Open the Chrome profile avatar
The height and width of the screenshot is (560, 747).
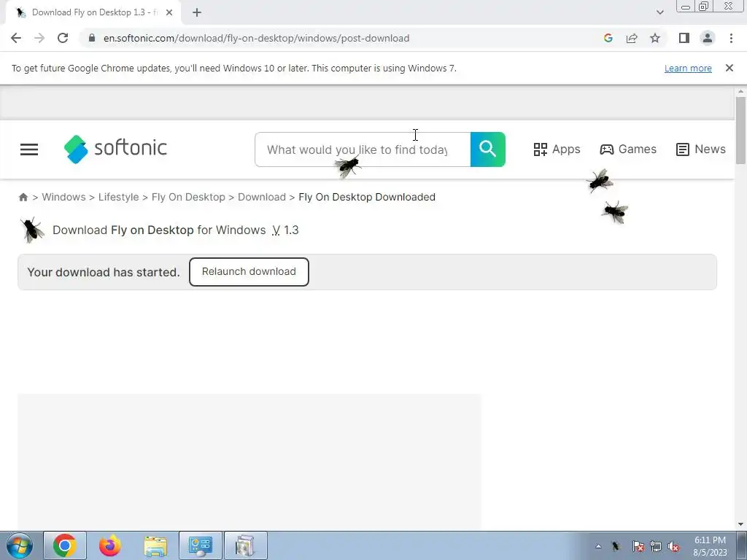[x=708, y=38]
